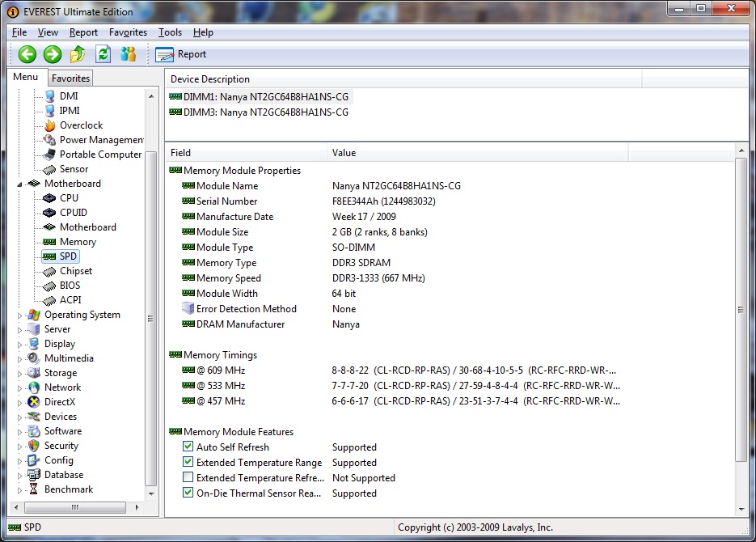Viewport: 756px width, 542px height.
Task: Click the tree panel scroll-down arrow
Action: (x=151, y=493)
